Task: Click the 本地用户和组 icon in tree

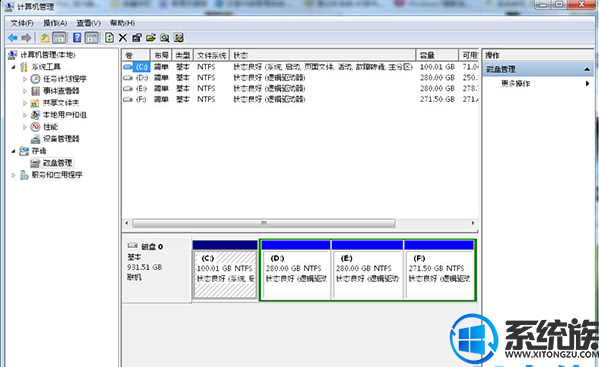Action: 36,115
